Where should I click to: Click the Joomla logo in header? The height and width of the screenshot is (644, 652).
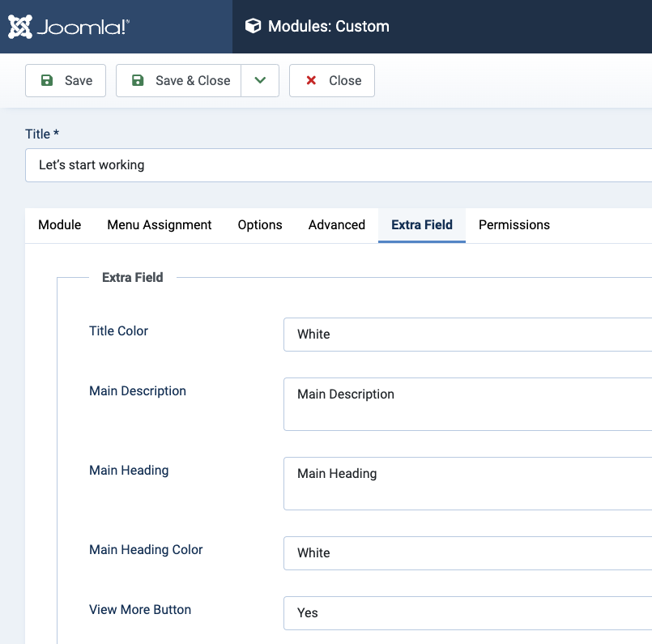pyautogui.click(x=69, y=27)
